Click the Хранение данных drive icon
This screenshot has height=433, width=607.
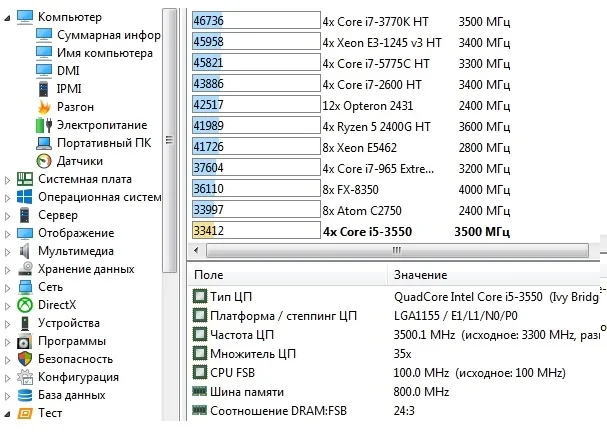pos(25,269)
